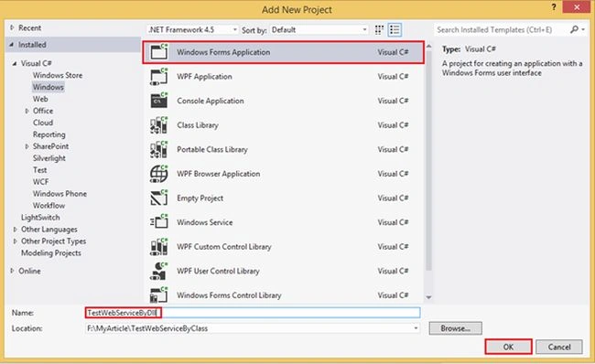This screenshot has height=364, width=595.
Task: Collapse the Installed section
Action: (11, 45)
